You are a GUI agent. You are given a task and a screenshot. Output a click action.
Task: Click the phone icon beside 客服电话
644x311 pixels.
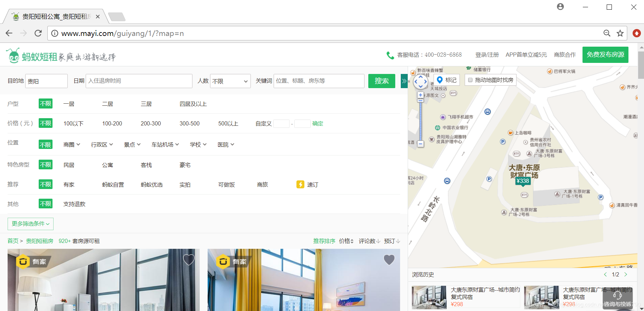coord(390,55)
